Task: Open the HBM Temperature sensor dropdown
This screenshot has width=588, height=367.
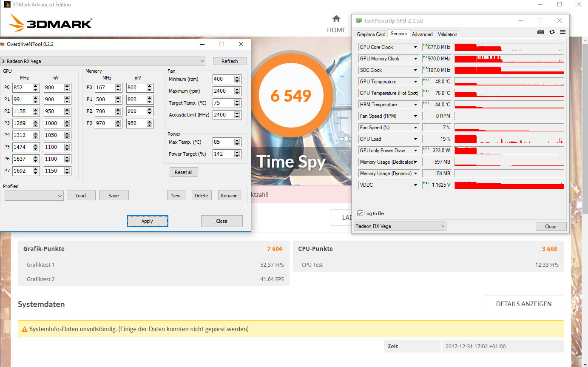Action: (x=416, y=105)
